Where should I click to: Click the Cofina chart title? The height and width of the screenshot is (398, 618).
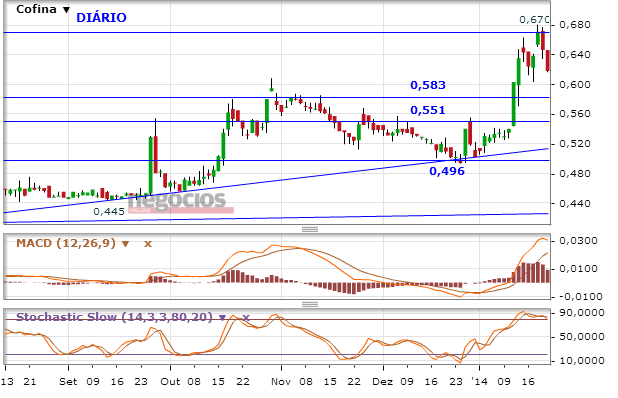[36, 9]
